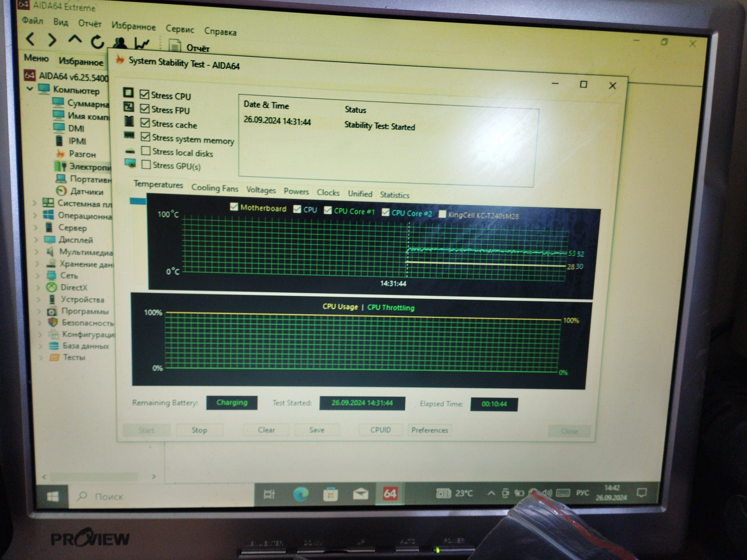Screen dimensions: 747x560
Task: Expand the Мультимедиа tree node
Action: pyautogui.click(x=37, y=252)
